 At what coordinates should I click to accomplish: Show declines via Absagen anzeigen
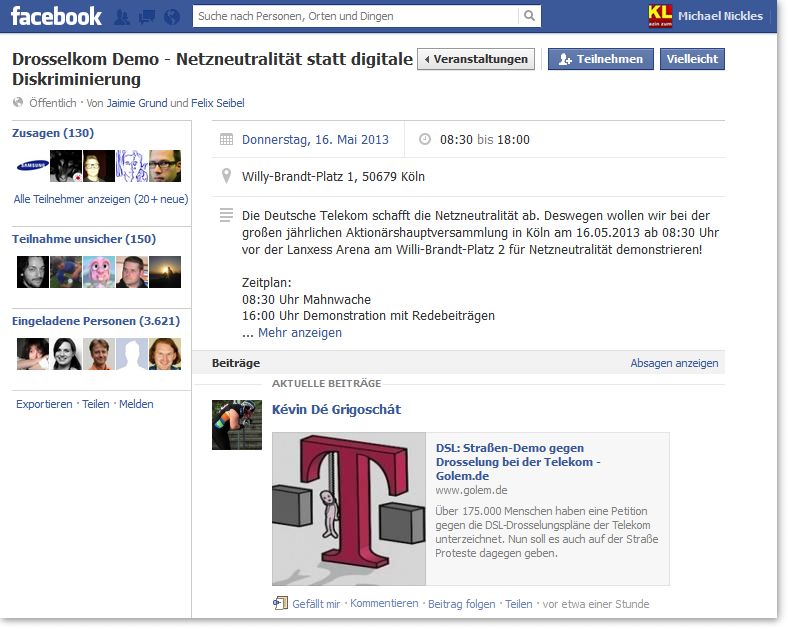point(674,363)
